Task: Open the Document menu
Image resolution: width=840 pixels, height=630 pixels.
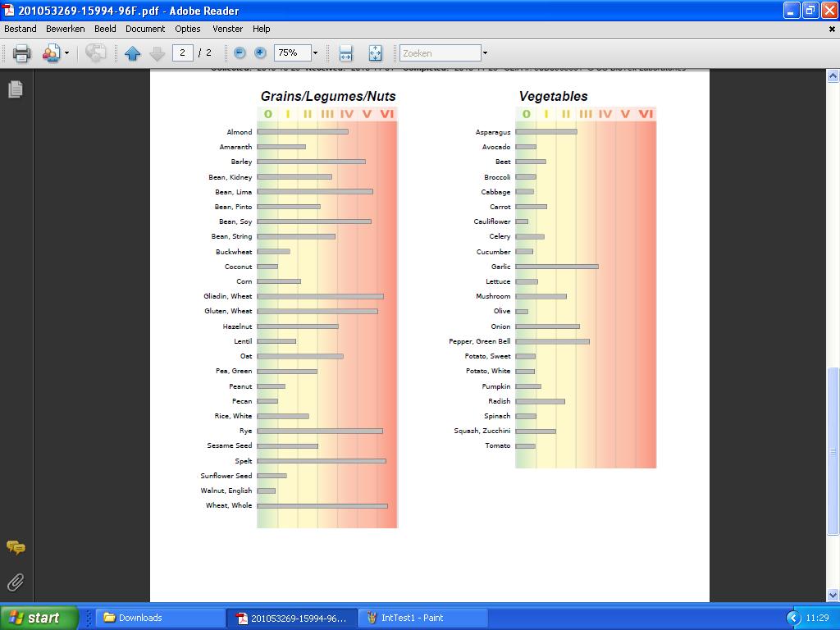Action: [145, 29]
